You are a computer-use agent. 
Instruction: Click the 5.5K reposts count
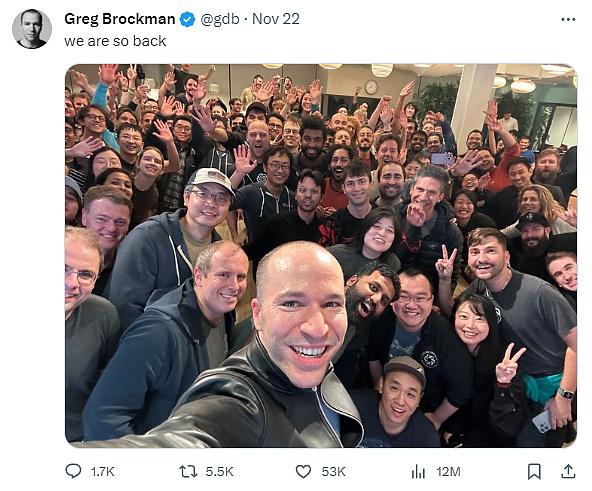point(219,472)
